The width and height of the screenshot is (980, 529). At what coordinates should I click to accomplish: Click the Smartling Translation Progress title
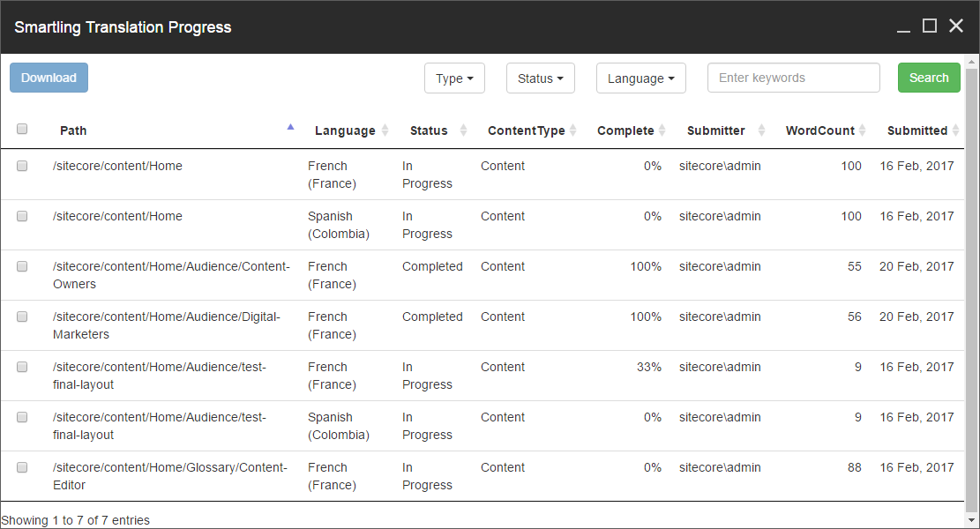point(123,27)
